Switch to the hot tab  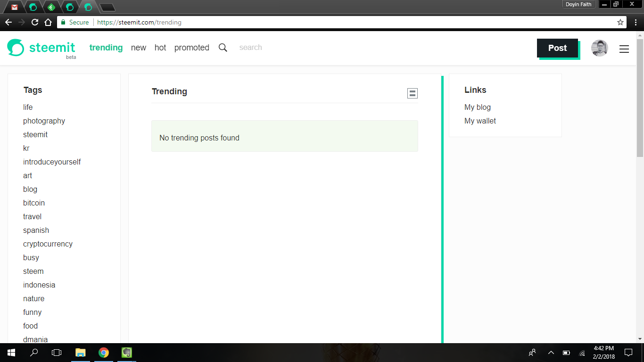pos(160,47)
